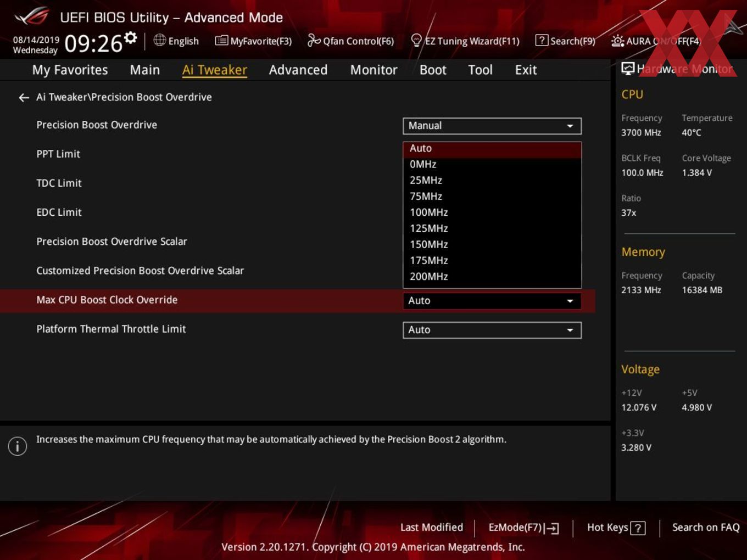
Task: Select 75MHz option
Action: click(x=492, y=196)
